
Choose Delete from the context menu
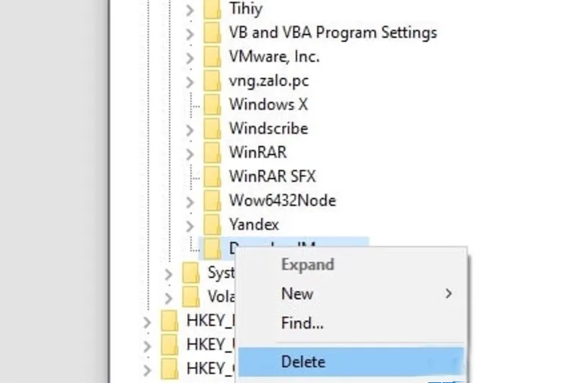[303, 361]
